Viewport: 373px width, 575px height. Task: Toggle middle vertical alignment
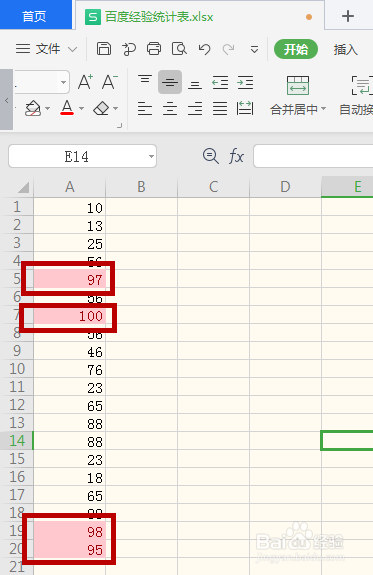point(170,82)
